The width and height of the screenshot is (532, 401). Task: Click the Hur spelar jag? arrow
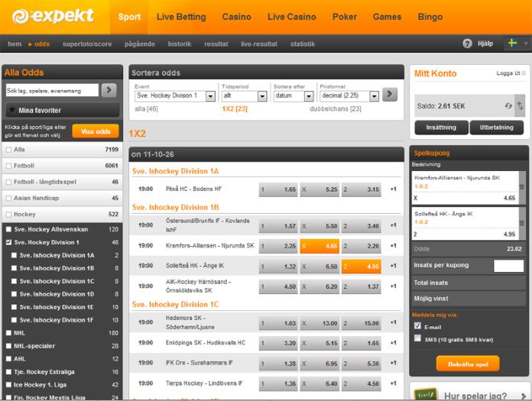click(x=524, y=396)
